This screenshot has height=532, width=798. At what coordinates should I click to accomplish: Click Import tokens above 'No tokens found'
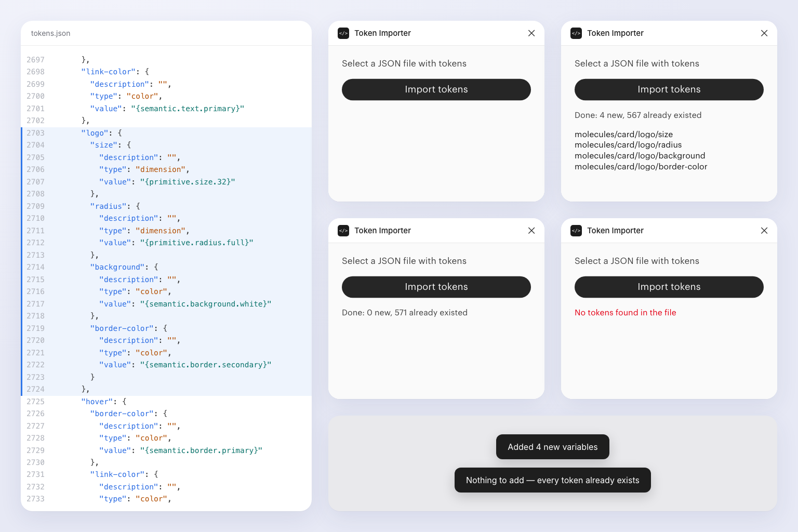coord(669,287)
